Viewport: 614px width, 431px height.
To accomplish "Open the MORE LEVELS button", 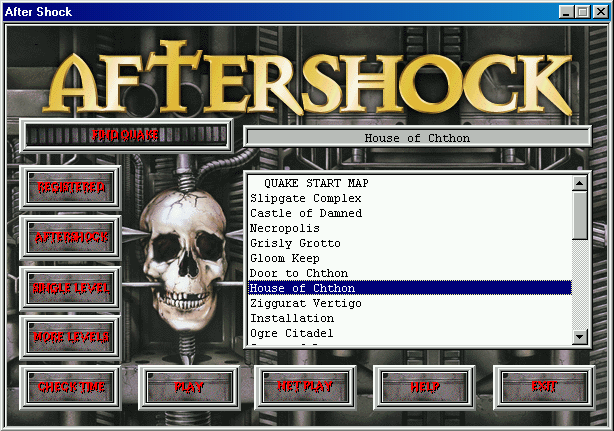I will pyautogui.click(x=71, y=337).
